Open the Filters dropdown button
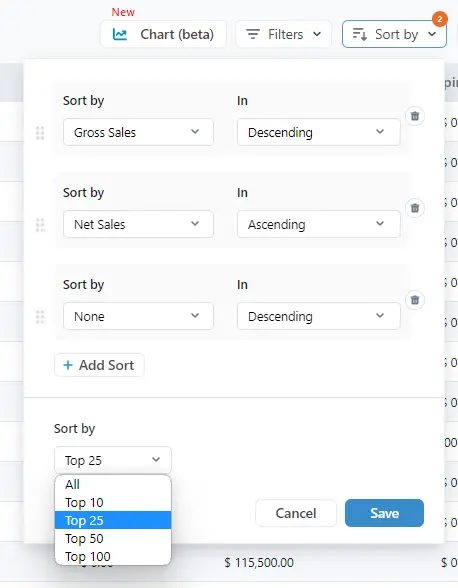The width and height of the screenshot is (458, 588). (284, 34)
